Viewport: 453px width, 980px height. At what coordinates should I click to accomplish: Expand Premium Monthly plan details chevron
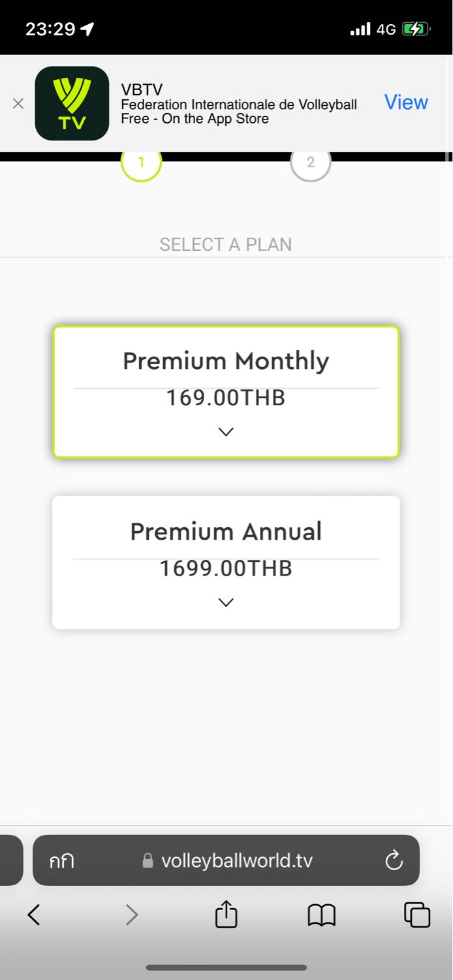226,432
